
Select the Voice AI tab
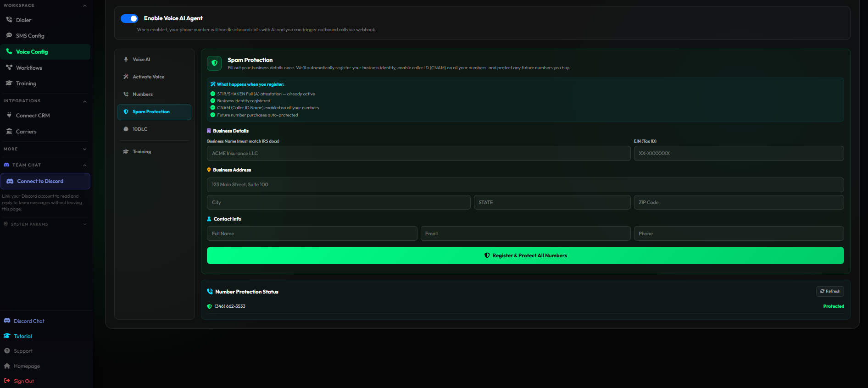click(141, 59)
